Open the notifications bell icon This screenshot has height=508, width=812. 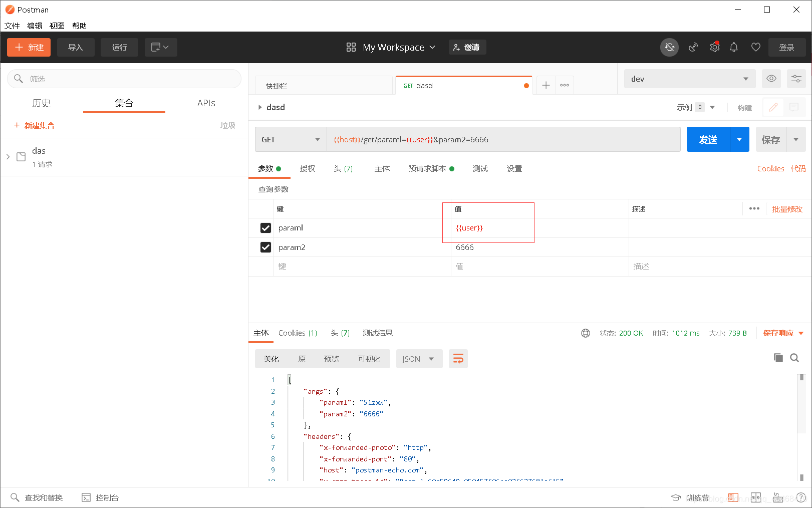(734, 47)
